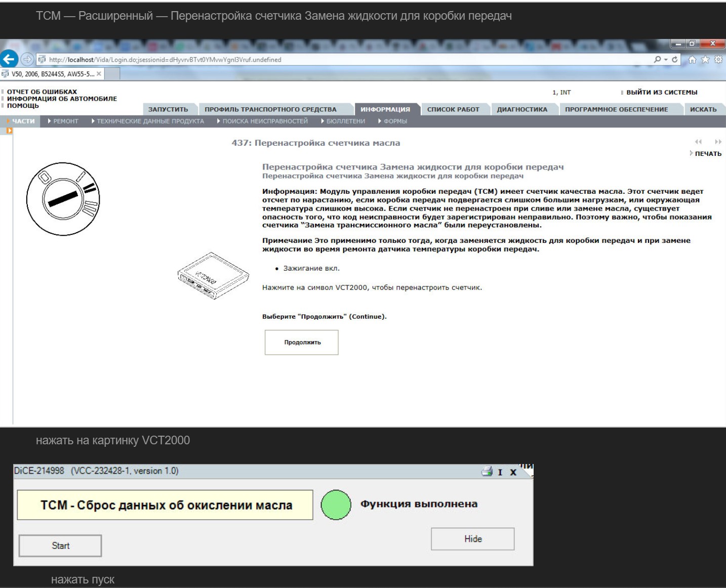This screenshot has height=588, width=726.
Task: Click the VCT2000 device image
Action: coord(213,276)
